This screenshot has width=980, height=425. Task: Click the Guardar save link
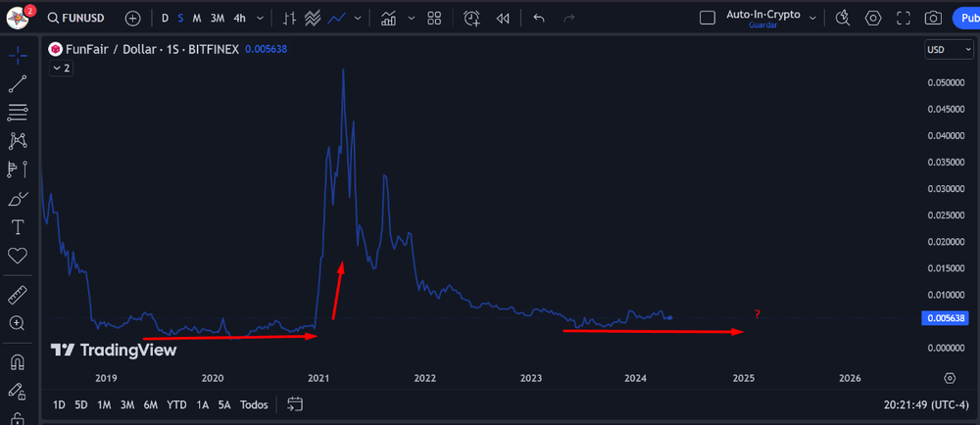coord(762,24)
